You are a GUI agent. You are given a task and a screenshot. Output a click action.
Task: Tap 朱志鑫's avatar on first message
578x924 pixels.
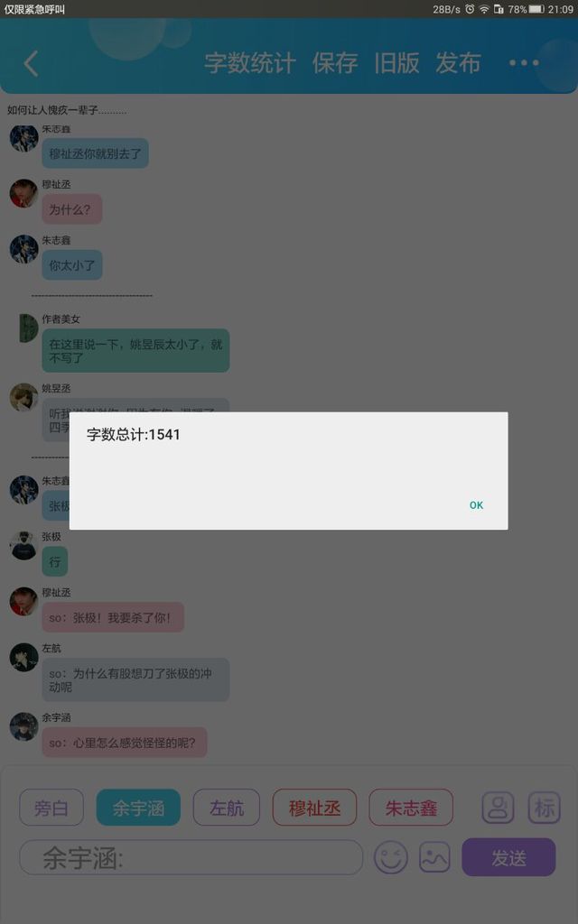coord(24,138)
